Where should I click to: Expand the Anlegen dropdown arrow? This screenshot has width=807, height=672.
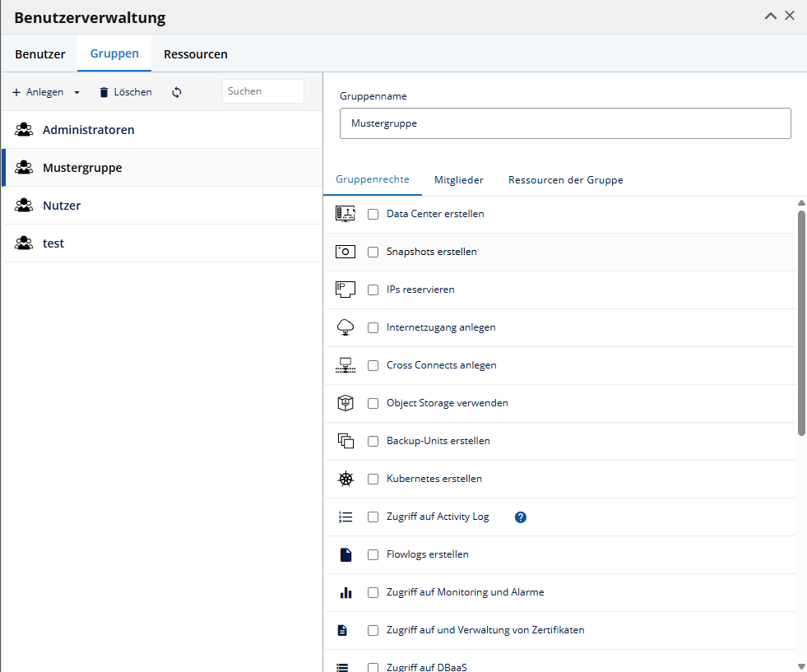(x=77, y=93)
